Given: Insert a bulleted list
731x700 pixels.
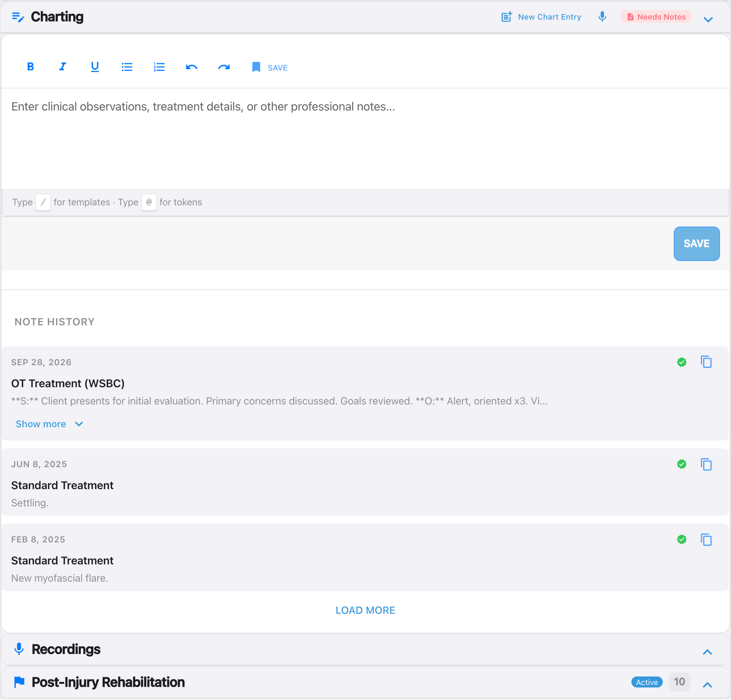Looking at the screenshot, I should [x=127, y=67].
